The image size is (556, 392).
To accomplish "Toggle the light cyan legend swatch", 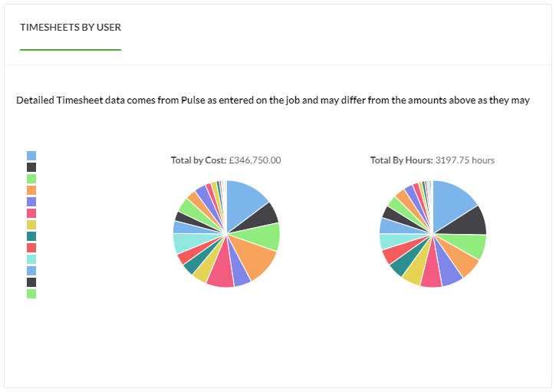I will [31, 259].
